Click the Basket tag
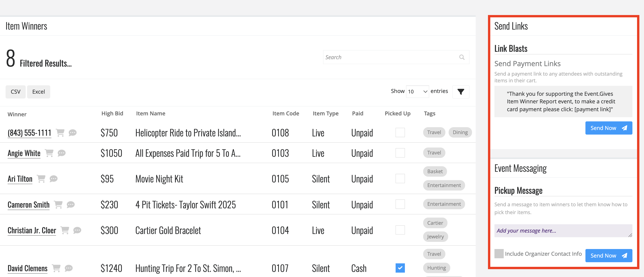The height and width of the screenshot is (277, 644). 435,172
